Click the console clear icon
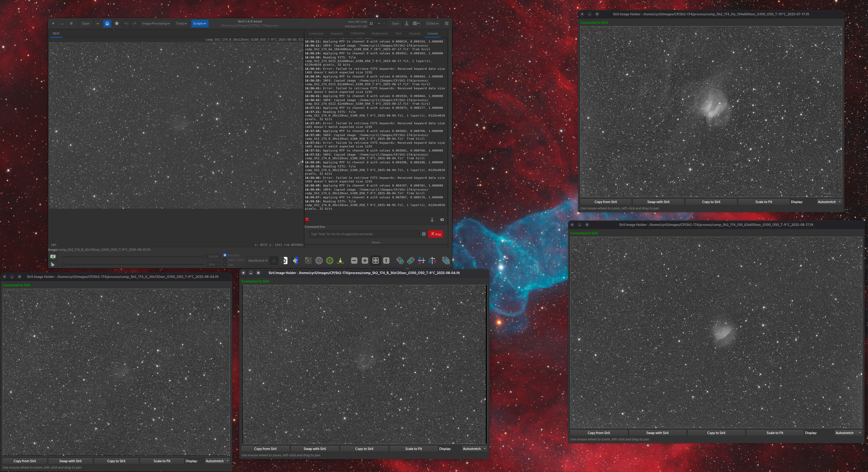868x472 pixels. pyautogui.click(x=442, y=220)
